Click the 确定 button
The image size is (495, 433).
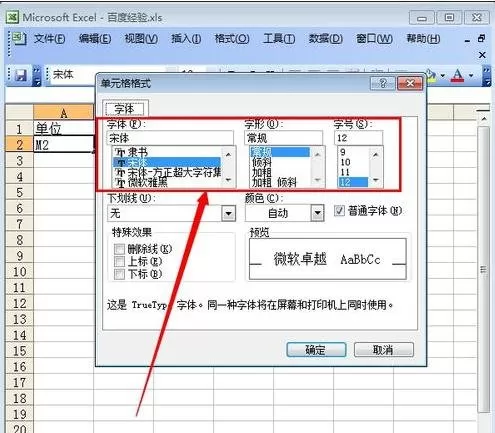(x=316, y=350)
